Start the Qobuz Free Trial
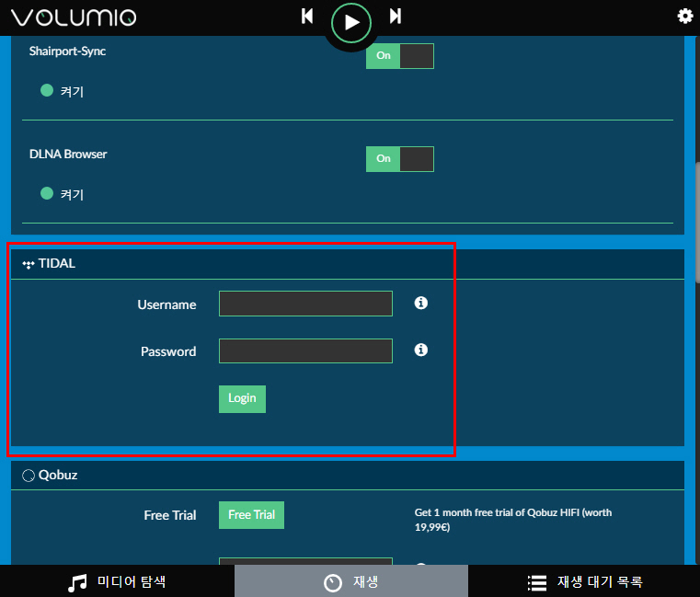700x597 pixels. click(251, 515)
